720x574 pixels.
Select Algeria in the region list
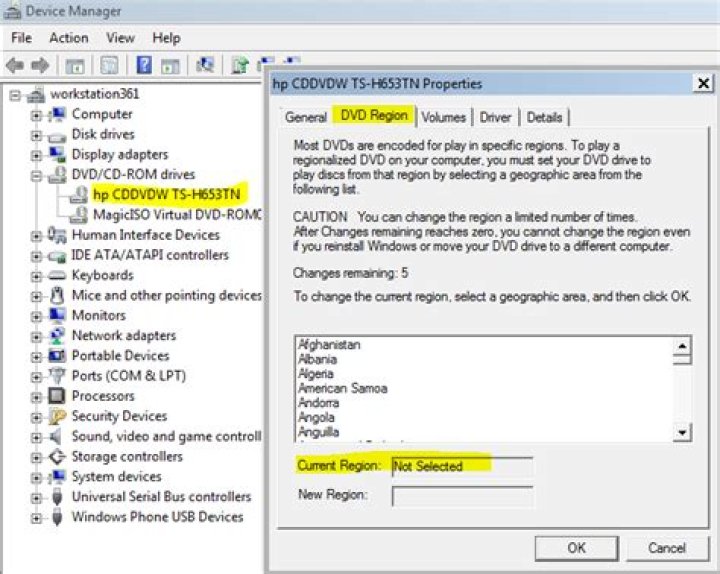click(316, 374)
